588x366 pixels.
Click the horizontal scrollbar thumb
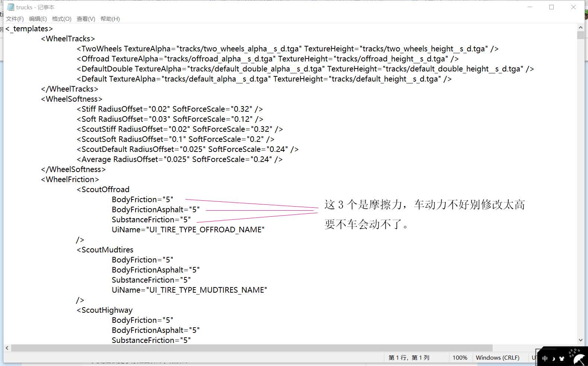[252, 348]
